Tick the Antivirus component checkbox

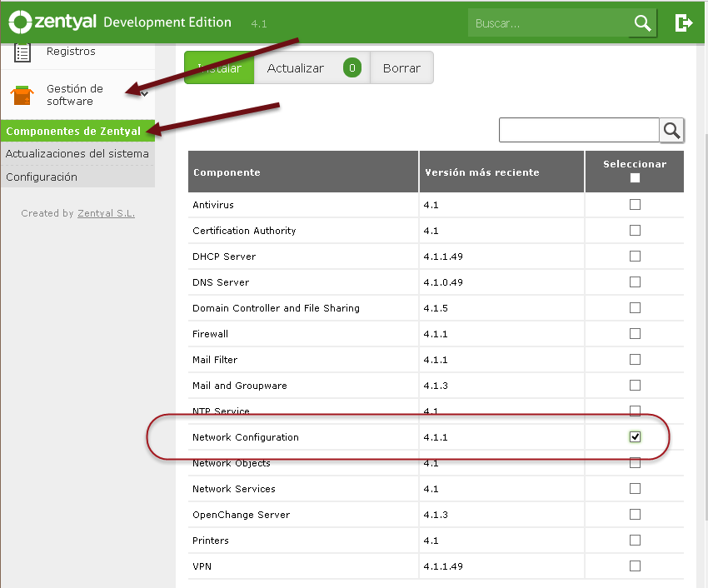tap(635, 205)
